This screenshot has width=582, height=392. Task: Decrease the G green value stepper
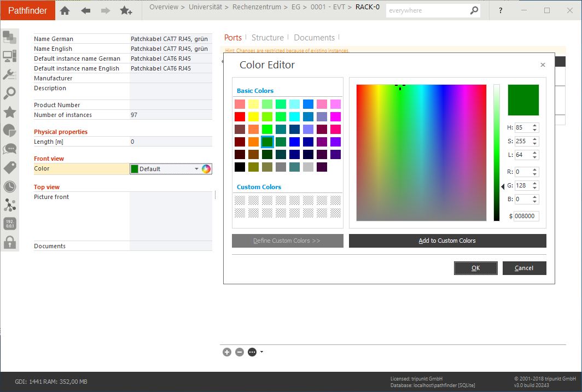tap(534, 188)
